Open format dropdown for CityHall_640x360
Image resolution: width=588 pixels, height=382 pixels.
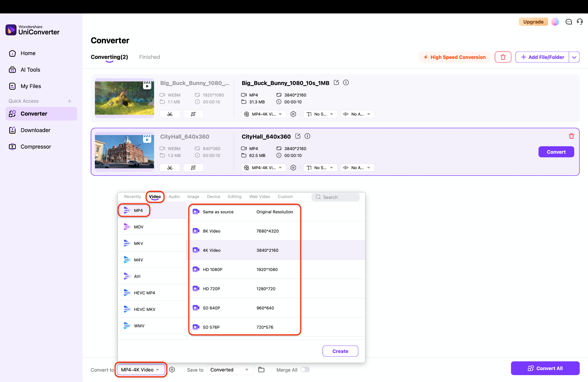coord(264,168)
